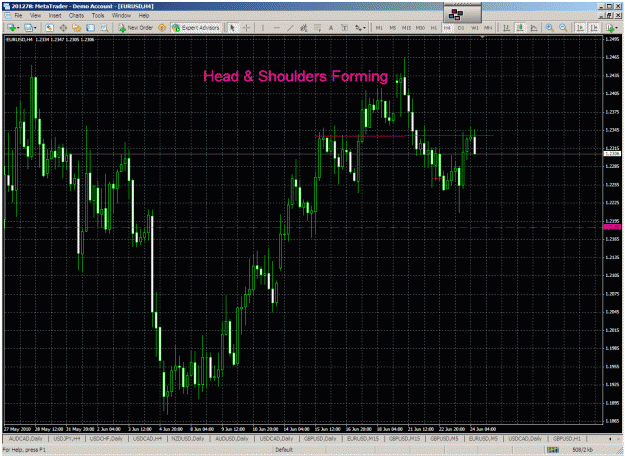
Task: Switch to the USDCHF,Daily chart tab
Action: [106, 438]
